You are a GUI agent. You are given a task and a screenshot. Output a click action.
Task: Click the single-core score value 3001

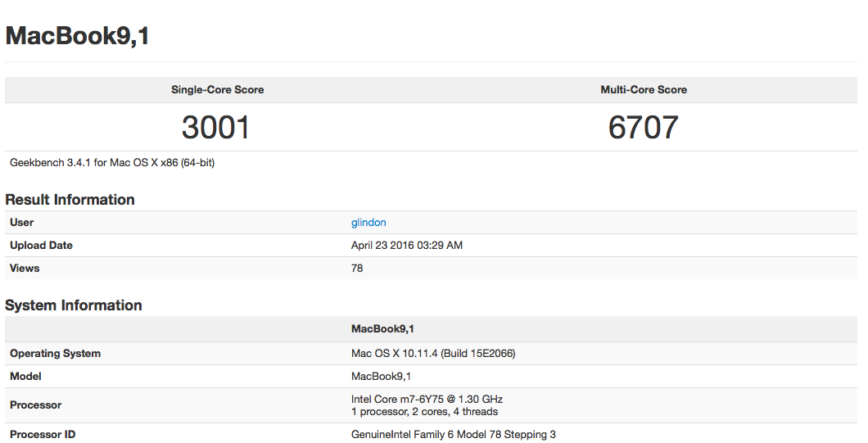[216, 128]
